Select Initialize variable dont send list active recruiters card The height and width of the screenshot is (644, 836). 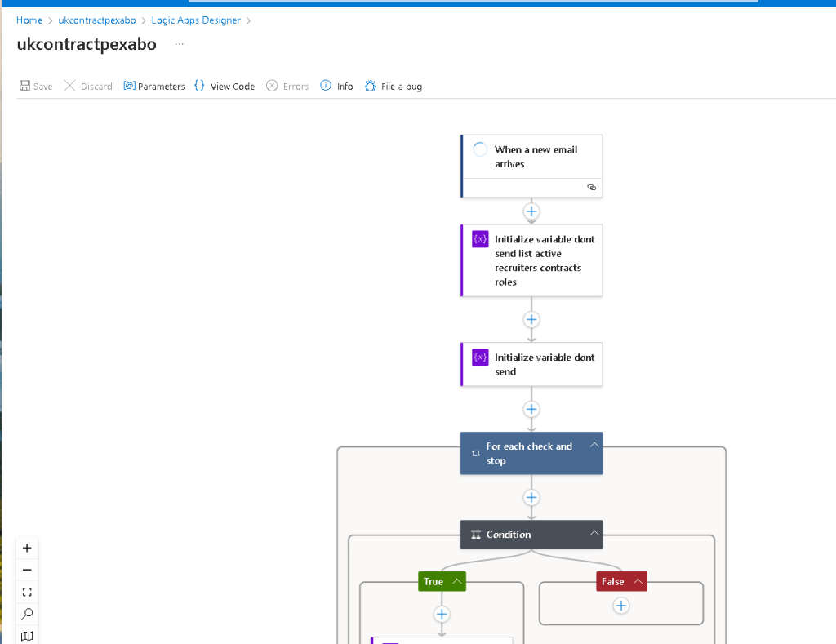(531, 260)
